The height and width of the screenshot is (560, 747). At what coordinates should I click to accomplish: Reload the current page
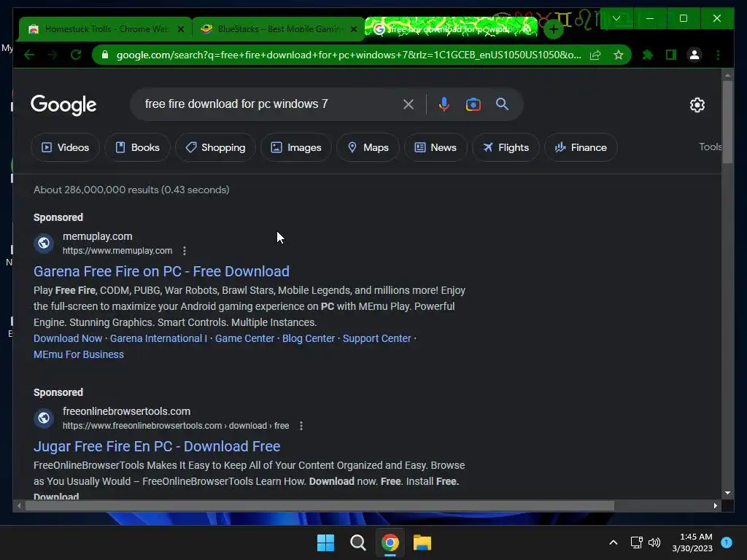click(76, 55)
